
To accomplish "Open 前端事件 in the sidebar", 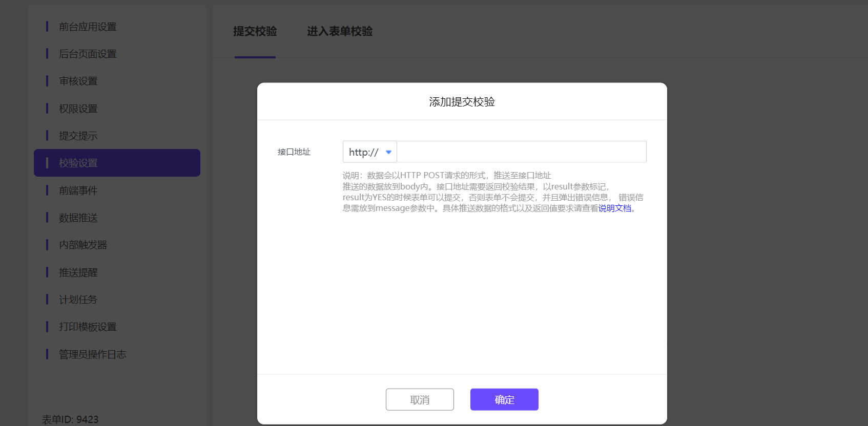I will tap(78, 190).
